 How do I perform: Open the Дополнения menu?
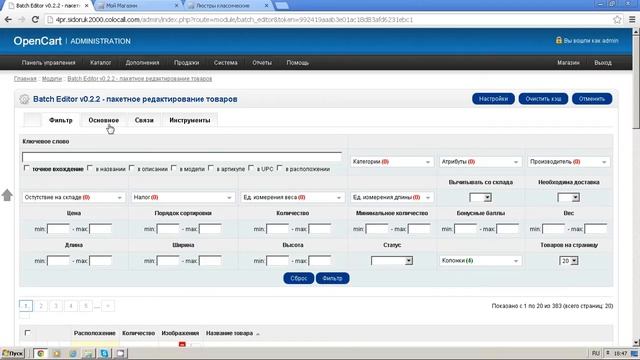pyautogui.click(x=142, y=62)
